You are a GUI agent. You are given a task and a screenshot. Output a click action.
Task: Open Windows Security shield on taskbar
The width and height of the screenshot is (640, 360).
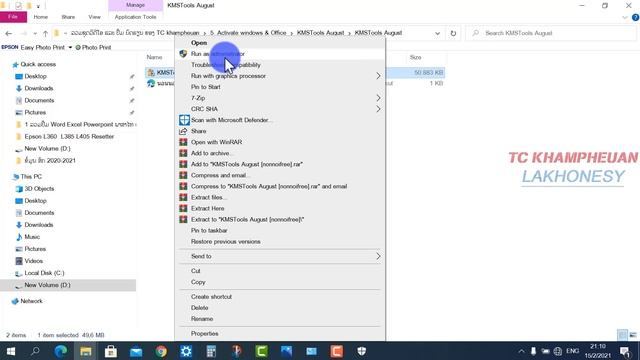(362, 351)
